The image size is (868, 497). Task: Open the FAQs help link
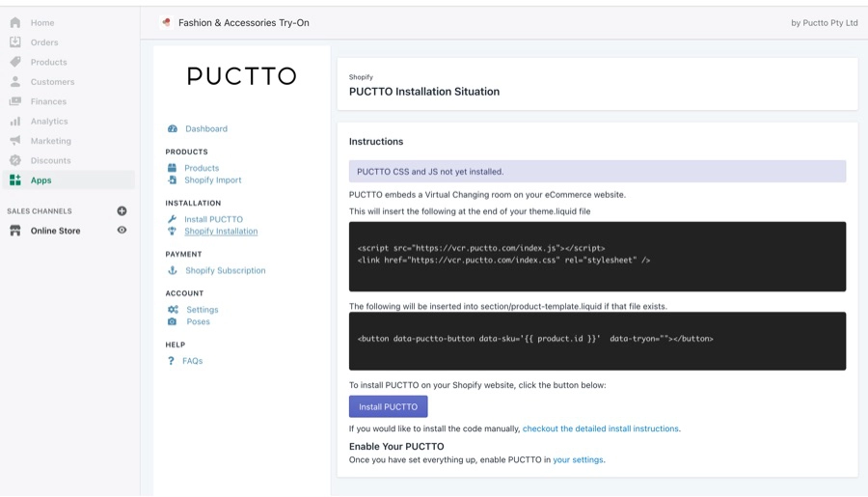[x=193, y=361]
